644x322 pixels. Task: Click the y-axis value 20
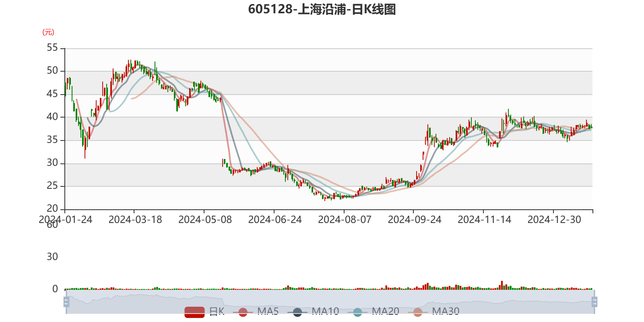point(52,209)
